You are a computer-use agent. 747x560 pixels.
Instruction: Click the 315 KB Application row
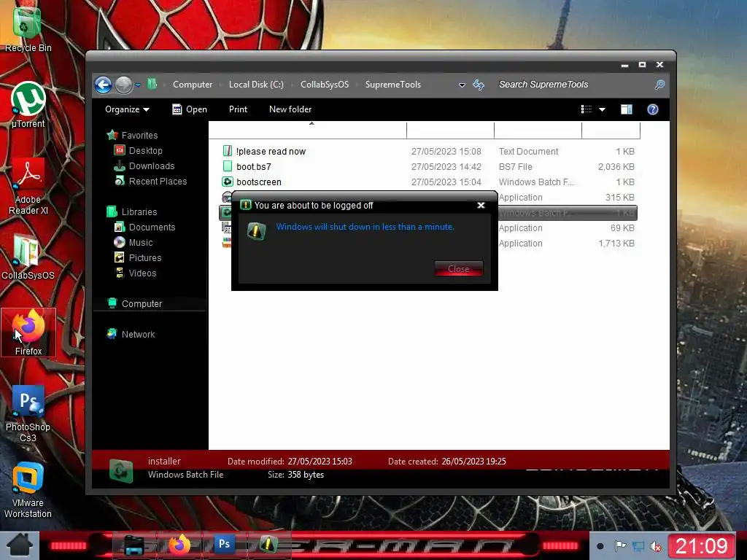click(x=567, y=197)
